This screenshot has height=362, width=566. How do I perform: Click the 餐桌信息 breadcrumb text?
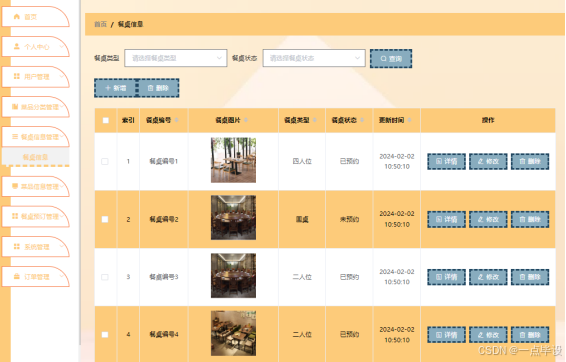coord(130,24)
